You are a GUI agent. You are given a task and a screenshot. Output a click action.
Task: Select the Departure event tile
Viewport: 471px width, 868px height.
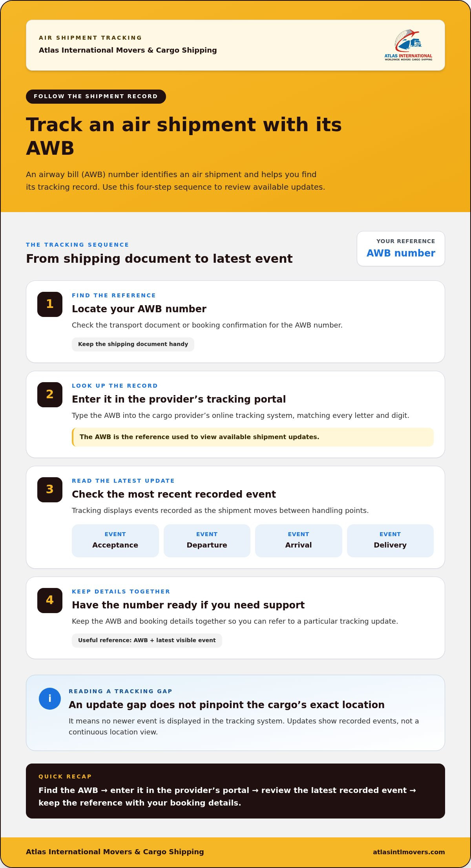[207, 541]
